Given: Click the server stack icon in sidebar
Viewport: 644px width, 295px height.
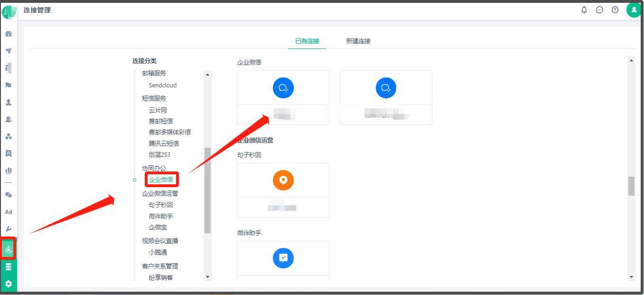Looking at the screenshot, I should click(9, 267).
